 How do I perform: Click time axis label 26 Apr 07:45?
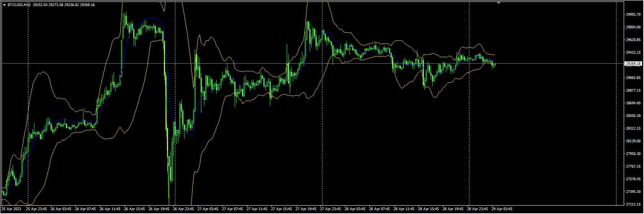86,209
